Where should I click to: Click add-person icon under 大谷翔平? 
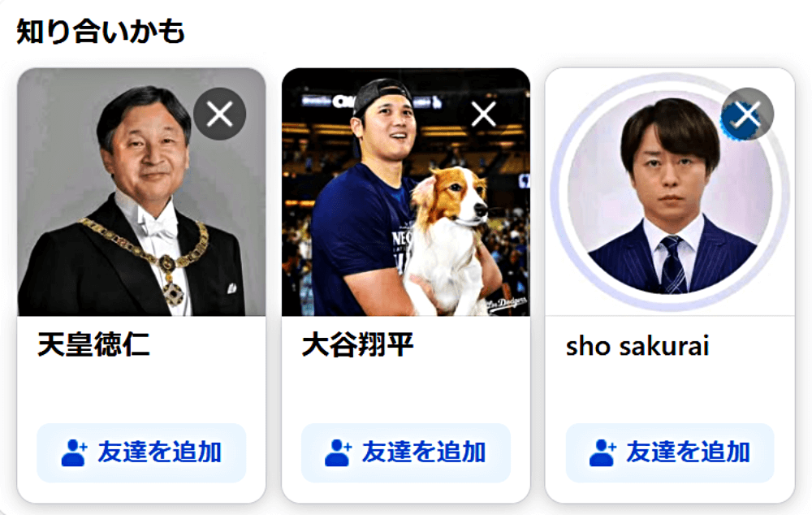tap(338, 452)
